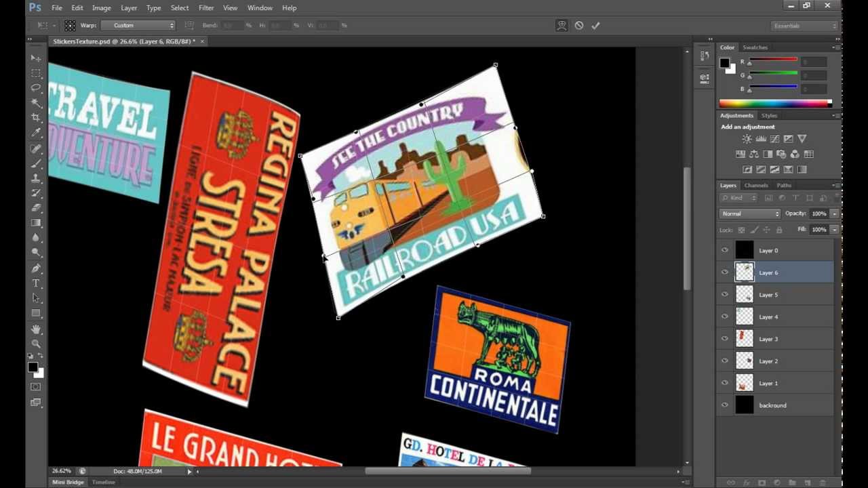Hide Layer 1 with eye icon

725,383
